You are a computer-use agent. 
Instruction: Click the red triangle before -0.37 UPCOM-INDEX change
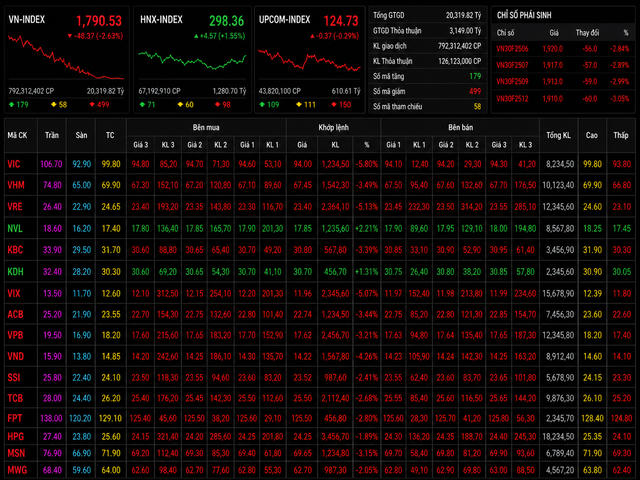click(312, 36)
